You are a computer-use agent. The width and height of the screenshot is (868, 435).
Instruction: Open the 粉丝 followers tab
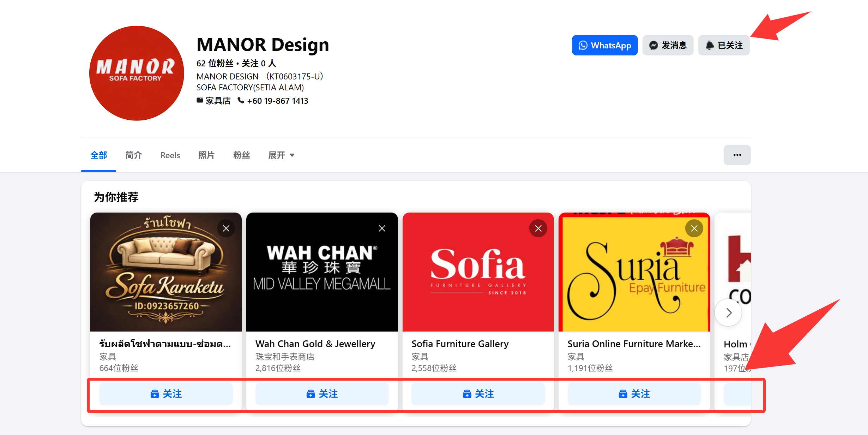pyautogui.click(x=241, y=155)
